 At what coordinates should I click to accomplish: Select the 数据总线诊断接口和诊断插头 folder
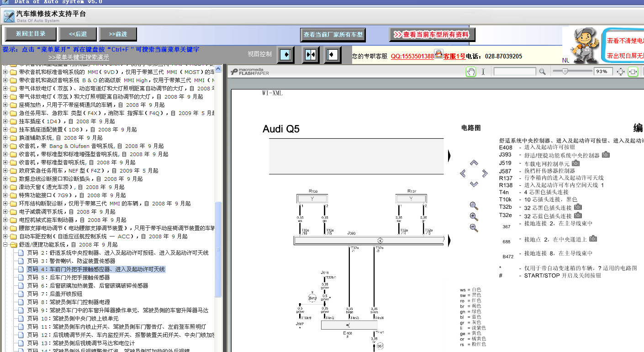point(81,179)
